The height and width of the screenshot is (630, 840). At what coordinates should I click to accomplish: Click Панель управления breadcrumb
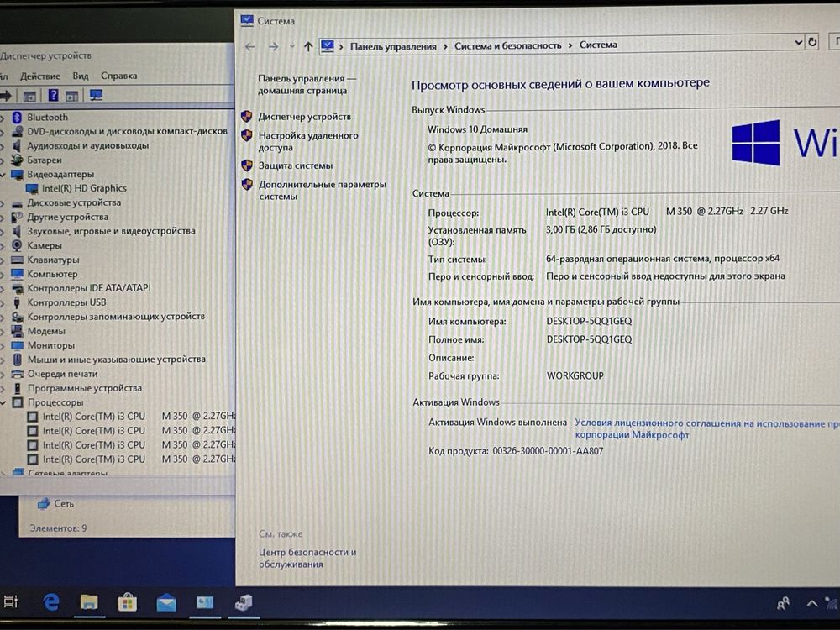click(392, 46)
